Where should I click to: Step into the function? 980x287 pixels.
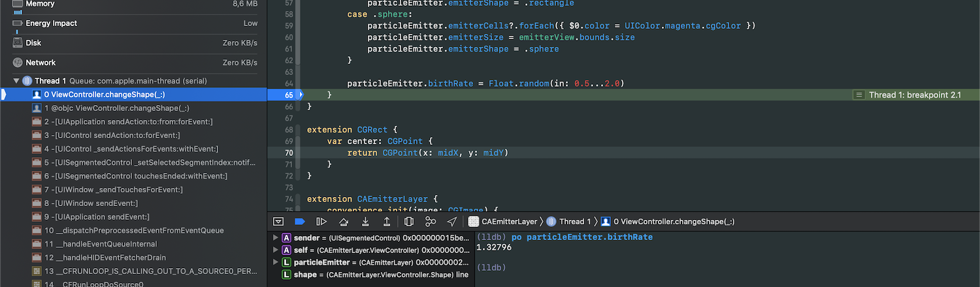click(x=365, y=222)
